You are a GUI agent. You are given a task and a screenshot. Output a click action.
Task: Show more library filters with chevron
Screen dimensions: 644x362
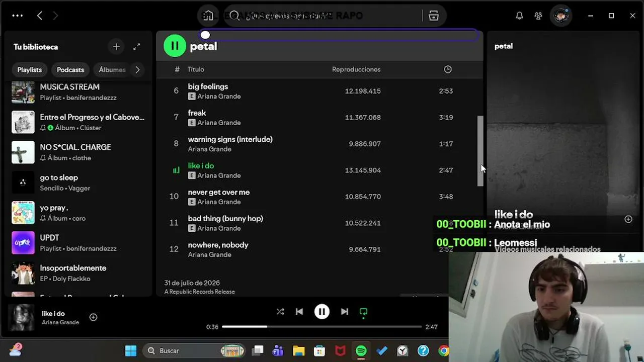(x=137, y=70)
